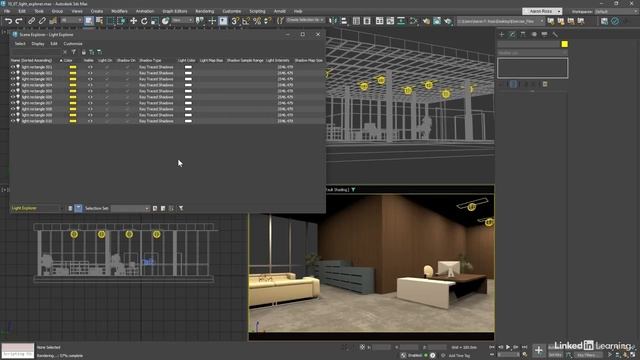Open the selection filter dropdown in main toolbar

tap(71, 20)
